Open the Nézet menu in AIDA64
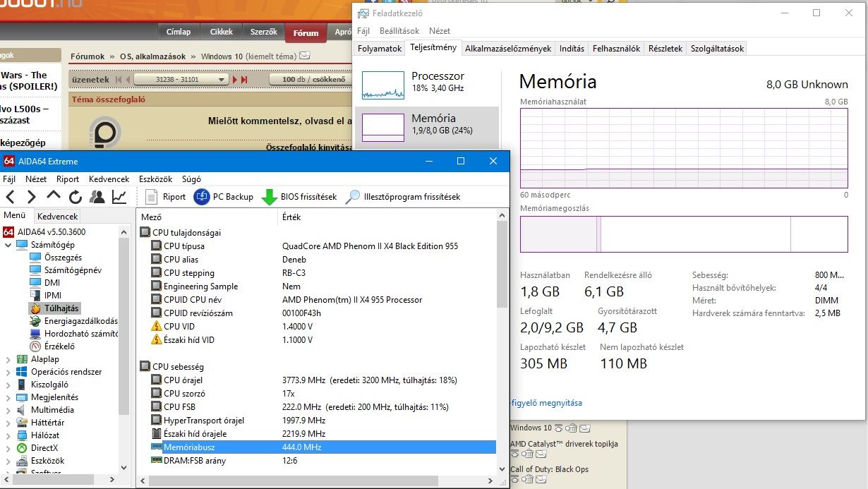 [36, 179]
